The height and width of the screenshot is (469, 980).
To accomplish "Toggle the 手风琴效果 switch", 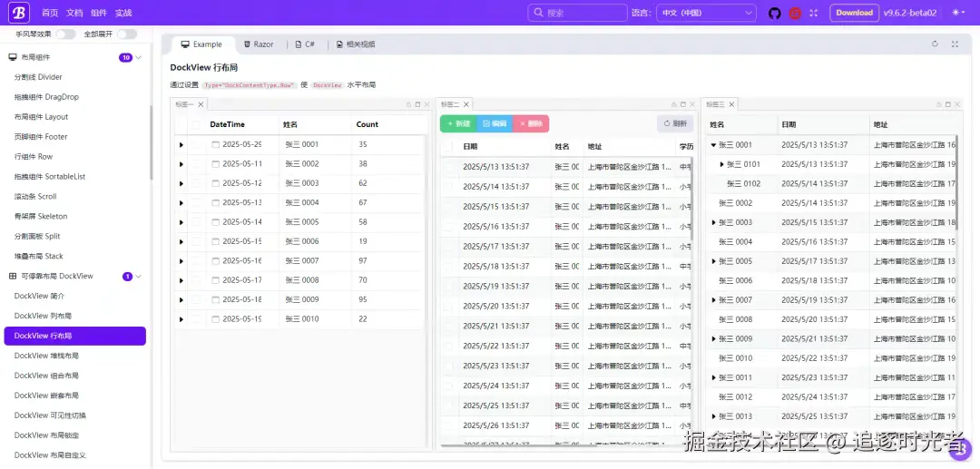I will click(x=65, y=34).
